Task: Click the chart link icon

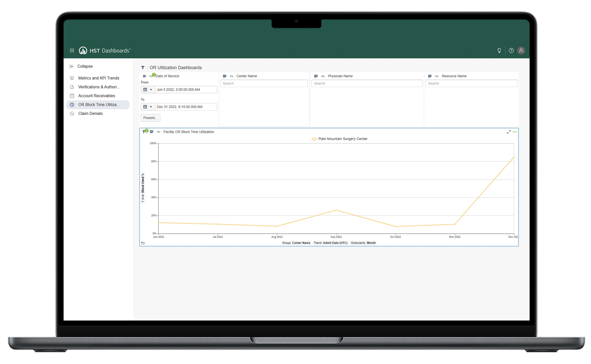Action: tap(158, 132)
